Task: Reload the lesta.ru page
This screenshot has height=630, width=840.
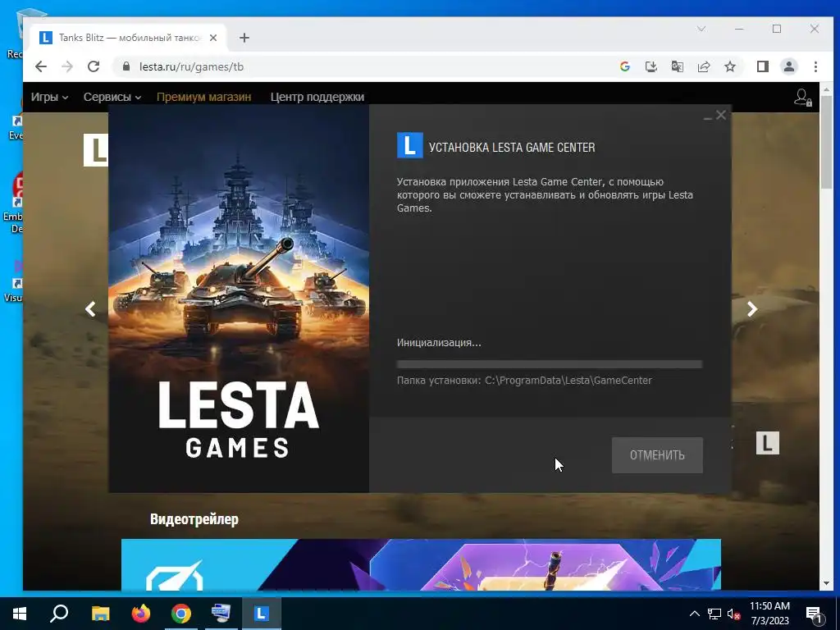Action: tap(94, 66)
